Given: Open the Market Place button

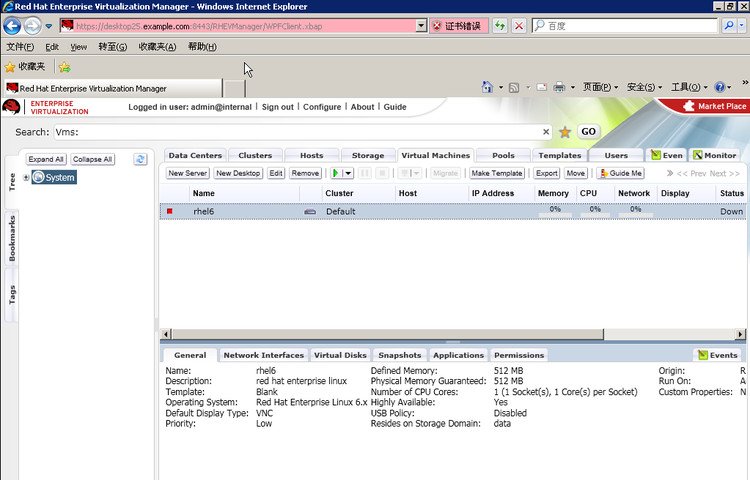Looking at the screenshot, I should tap(715, 106).
